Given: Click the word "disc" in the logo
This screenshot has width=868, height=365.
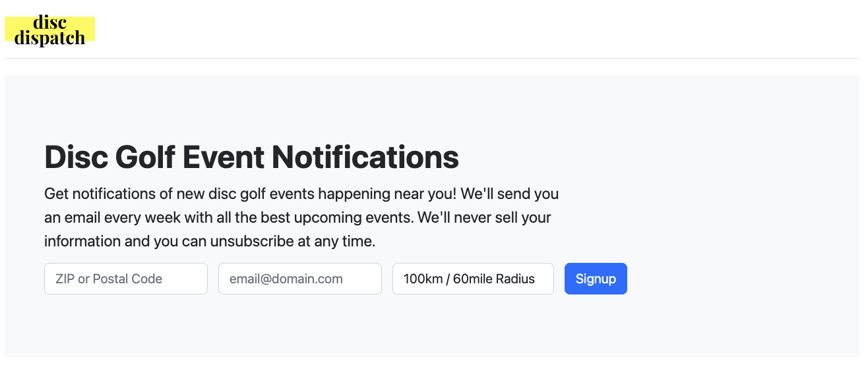Looking at the screenshot, I should (50, 22).
